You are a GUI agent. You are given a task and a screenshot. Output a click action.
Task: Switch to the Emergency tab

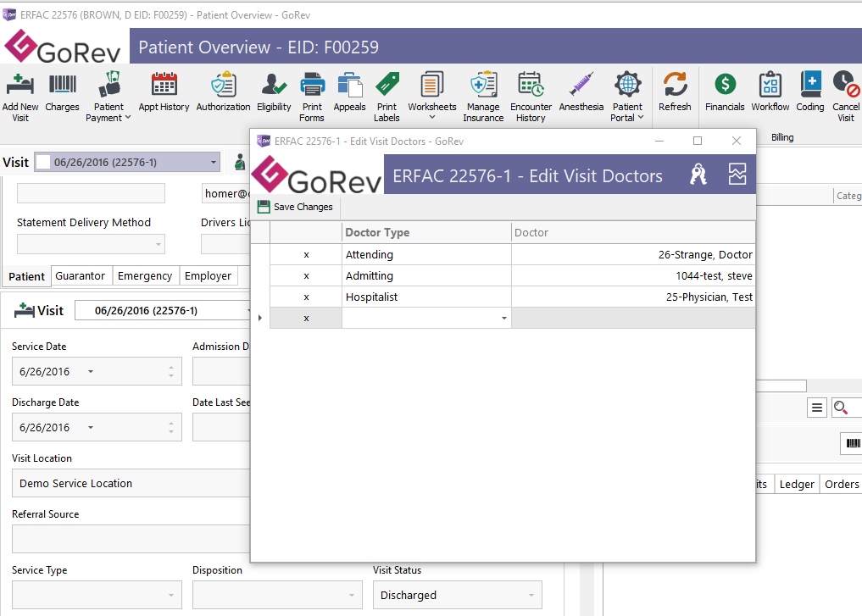(145, 276)
